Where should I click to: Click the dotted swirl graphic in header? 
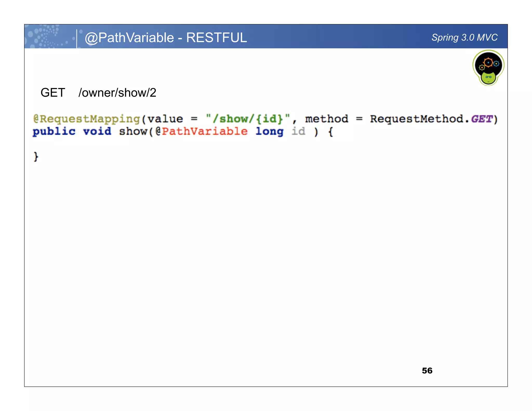(x=47, y=37)
